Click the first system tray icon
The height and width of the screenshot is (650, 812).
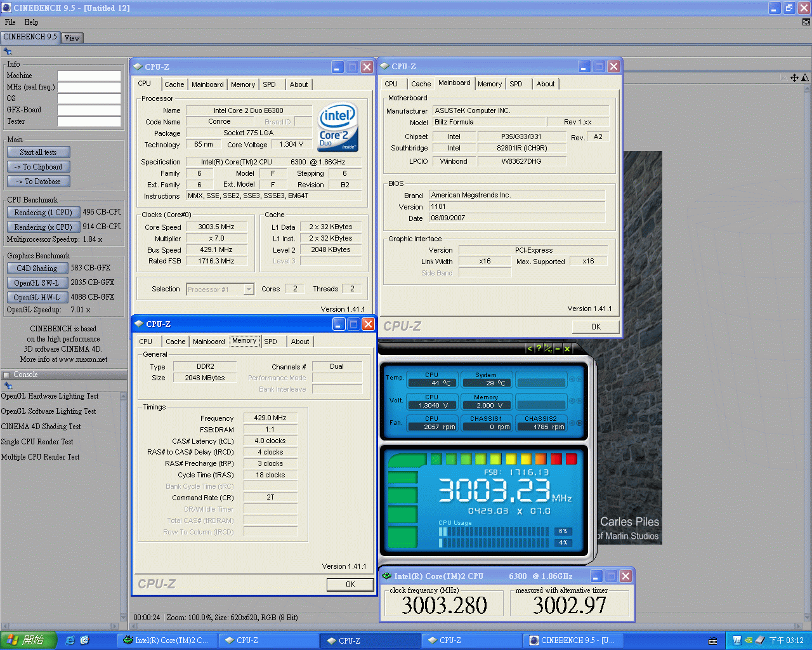pos(737,640)
